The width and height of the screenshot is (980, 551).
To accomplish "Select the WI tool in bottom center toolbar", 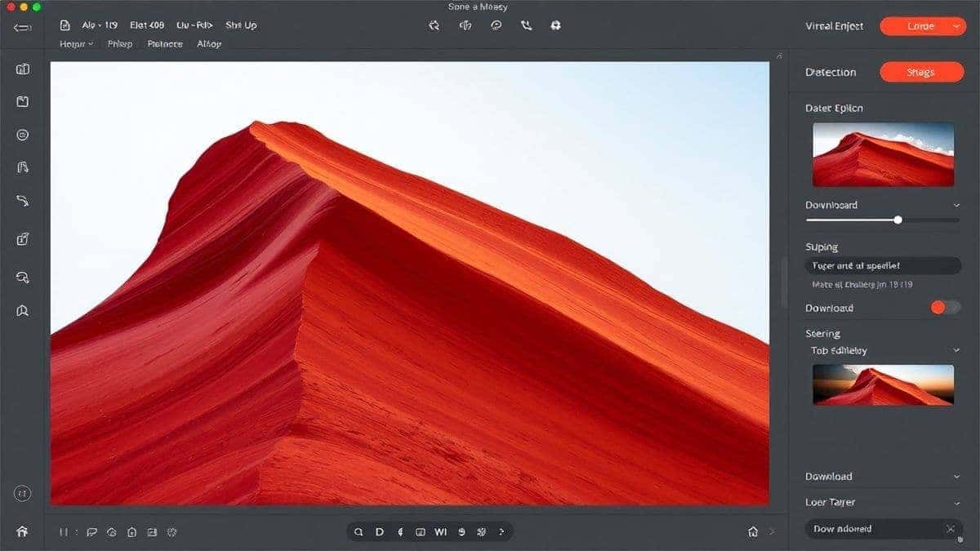I will point(441,531).
